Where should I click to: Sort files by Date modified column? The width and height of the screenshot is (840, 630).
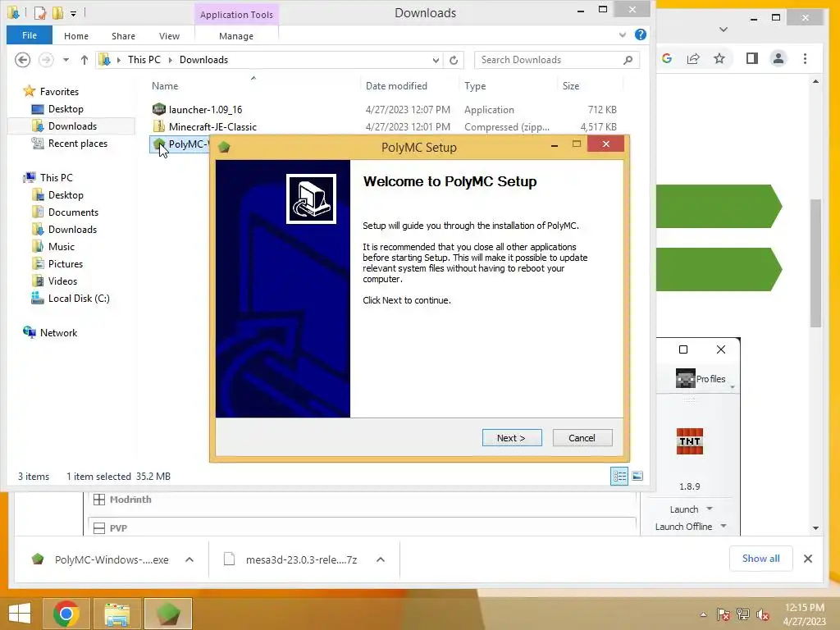pyautogui.click(x=396, y=85)
